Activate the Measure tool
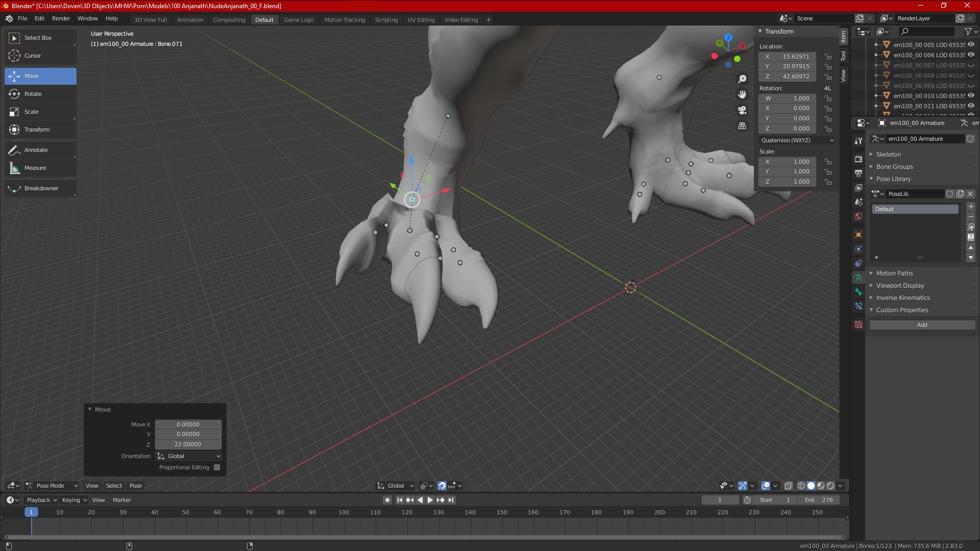Viewport: 980px width, 551px height. (x=40, y=168)
